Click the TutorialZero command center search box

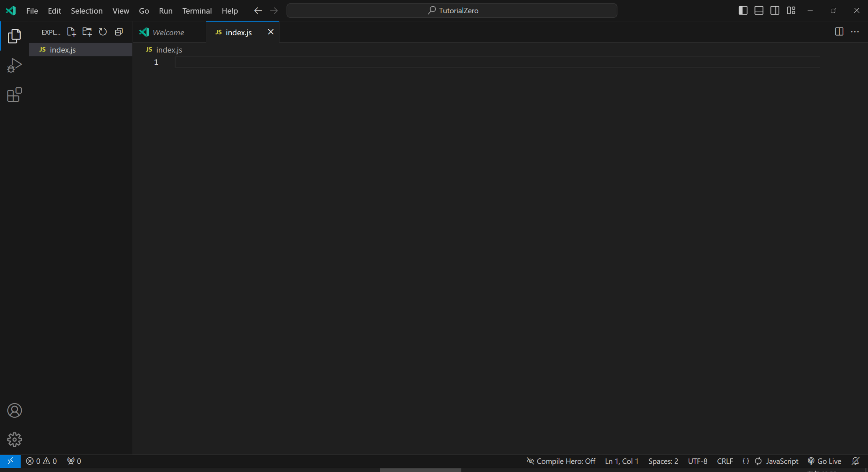(451, 10)
